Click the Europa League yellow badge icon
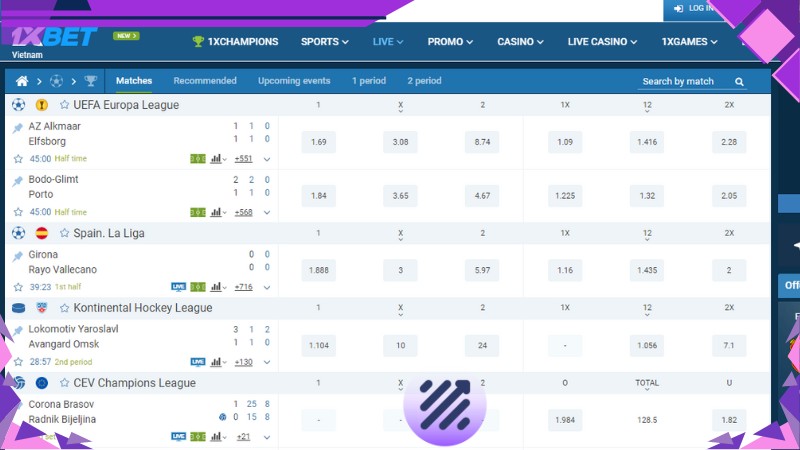 (42, 105)
